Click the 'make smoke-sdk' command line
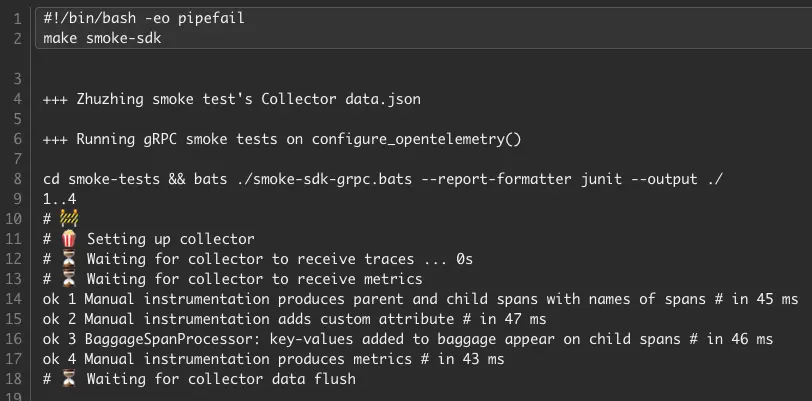Viewport: 812px width, 401px height. pos(101,38)
